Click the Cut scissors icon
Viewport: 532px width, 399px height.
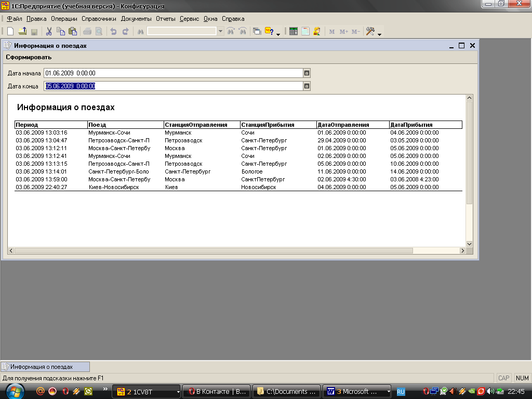49,32
